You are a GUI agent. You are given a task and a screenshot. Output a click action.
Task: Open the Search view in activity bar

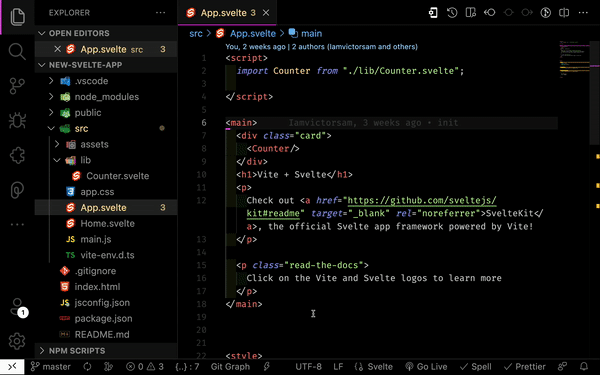point(17,51)
